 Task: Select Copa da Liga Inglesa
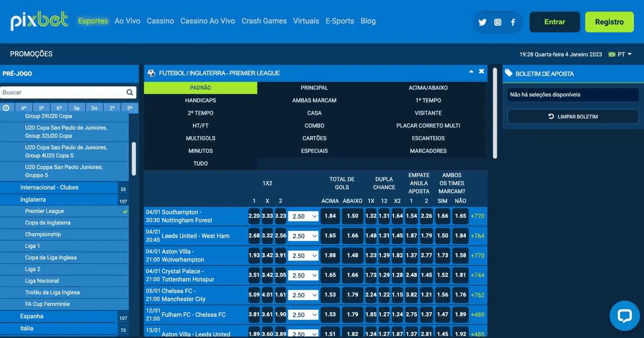[64, 258]
